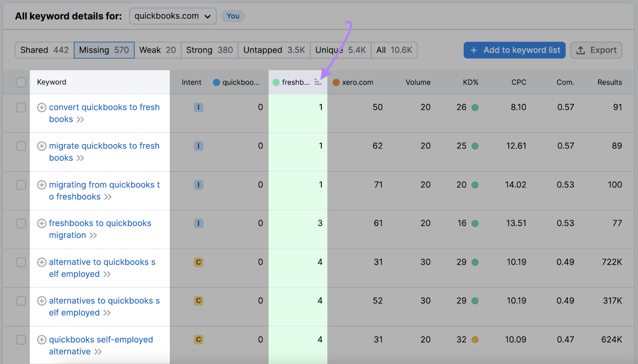
Task: Sort by the Keyword column header
Action: point(51,82)
